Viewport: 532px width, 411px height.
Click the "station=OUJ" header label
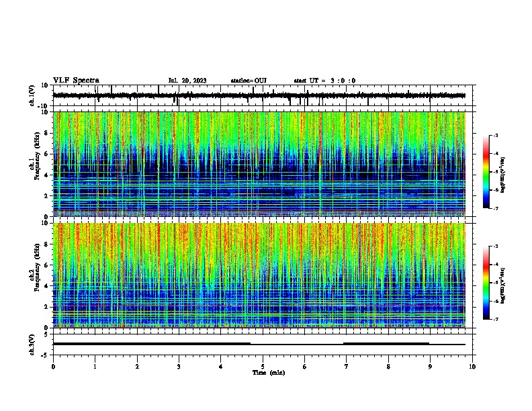tap(249, 81)
